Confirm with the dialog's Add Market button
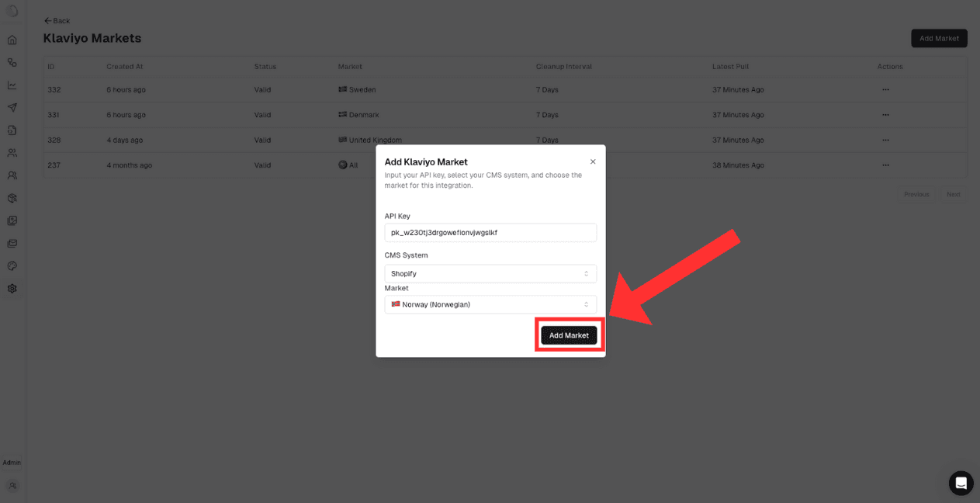Viewport: 980px width, 503px height. point(569,335)
